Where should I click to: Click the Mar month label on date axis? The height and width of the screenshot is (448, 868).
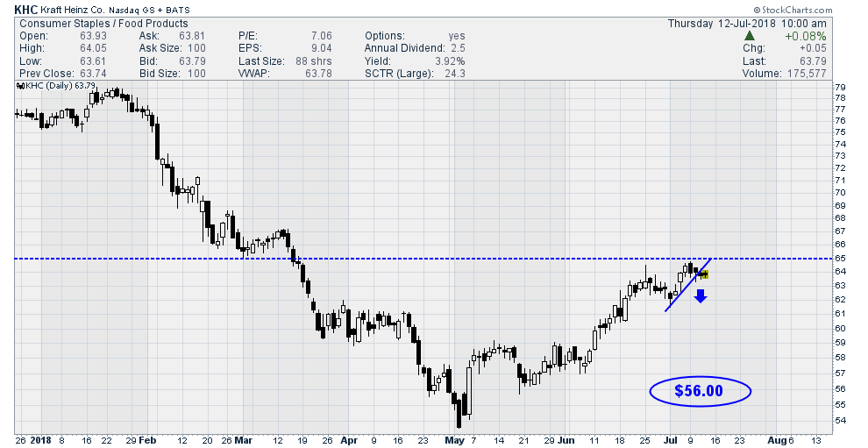[x=244, y=441]
